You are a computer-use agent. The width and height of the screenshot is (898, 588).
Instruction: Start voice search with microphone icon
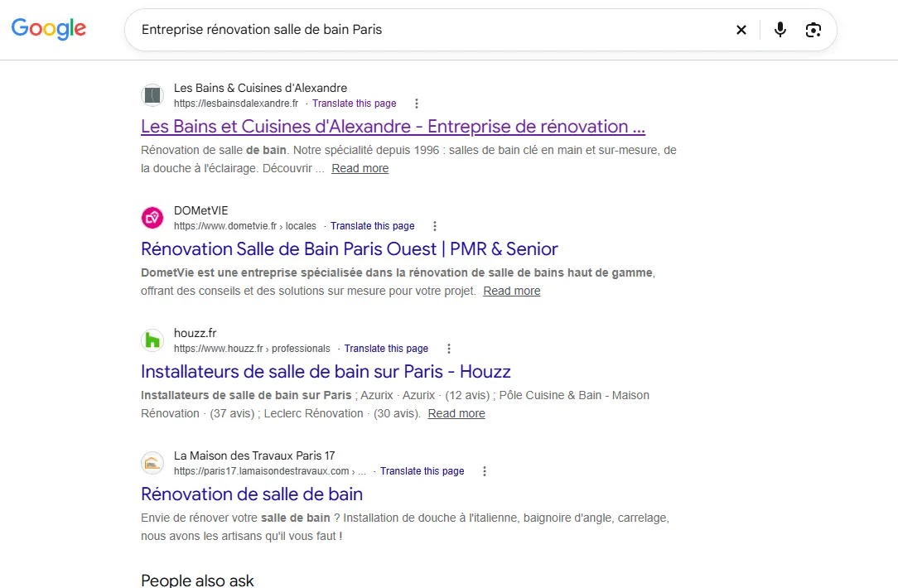pyautogui.click(x=780, y=30)
